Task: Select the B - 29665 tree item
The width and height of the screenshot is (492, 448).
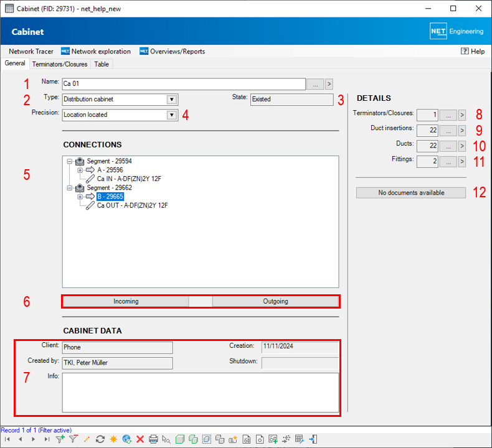Action: point(110,197)
